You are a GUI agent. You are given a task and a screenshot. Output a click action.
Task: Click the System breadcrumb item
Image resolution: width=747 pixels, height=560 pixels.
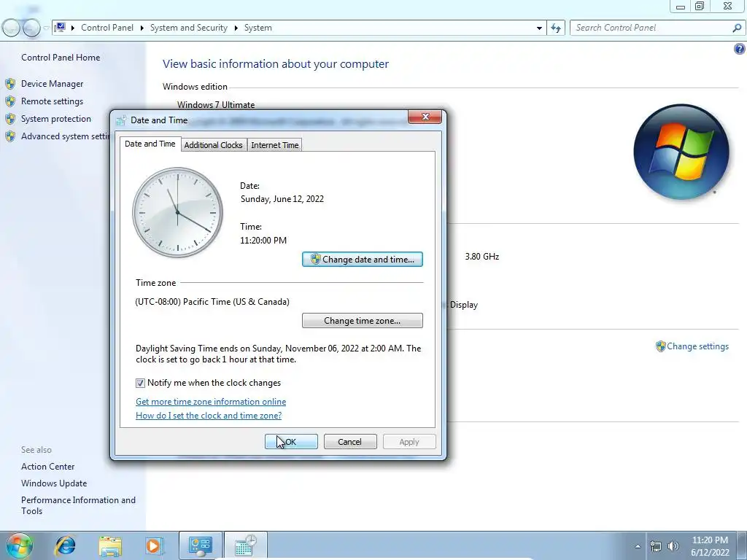pyautogui.click(x=258, y=28)
